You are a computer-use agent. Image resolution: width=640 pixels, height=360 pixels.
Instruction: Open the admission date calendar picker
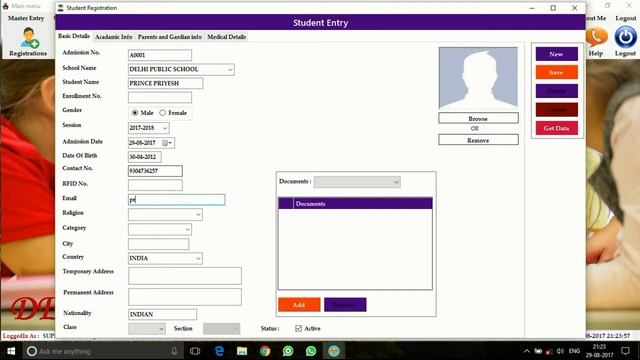click(x=167, y=143)
